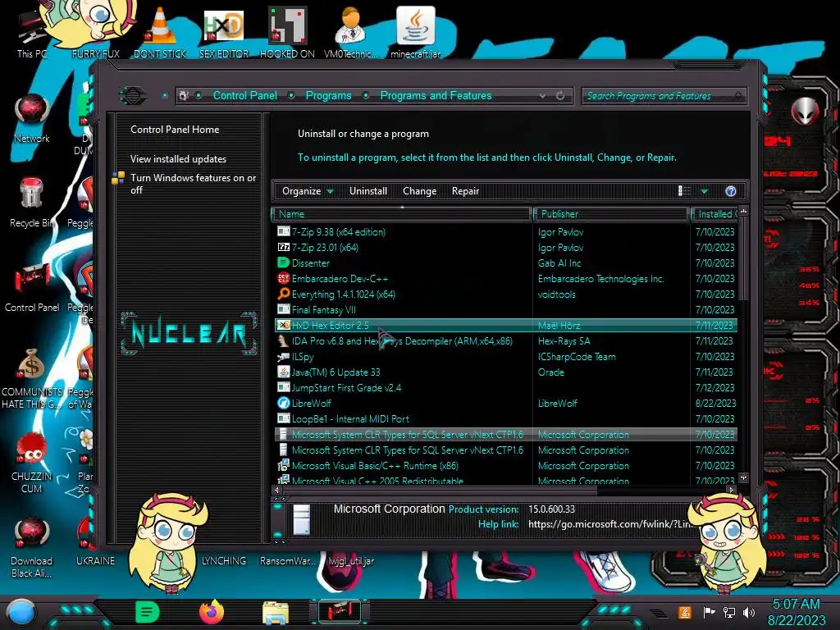
Task: Open the taskbar clock showing 5:07 AM
Action: click(x=796, y=612)
